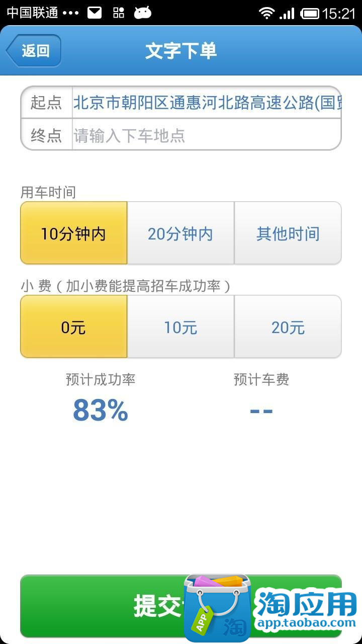362x644 pixels.
Task: Tap the battery status icon
Action: [309, 13]
